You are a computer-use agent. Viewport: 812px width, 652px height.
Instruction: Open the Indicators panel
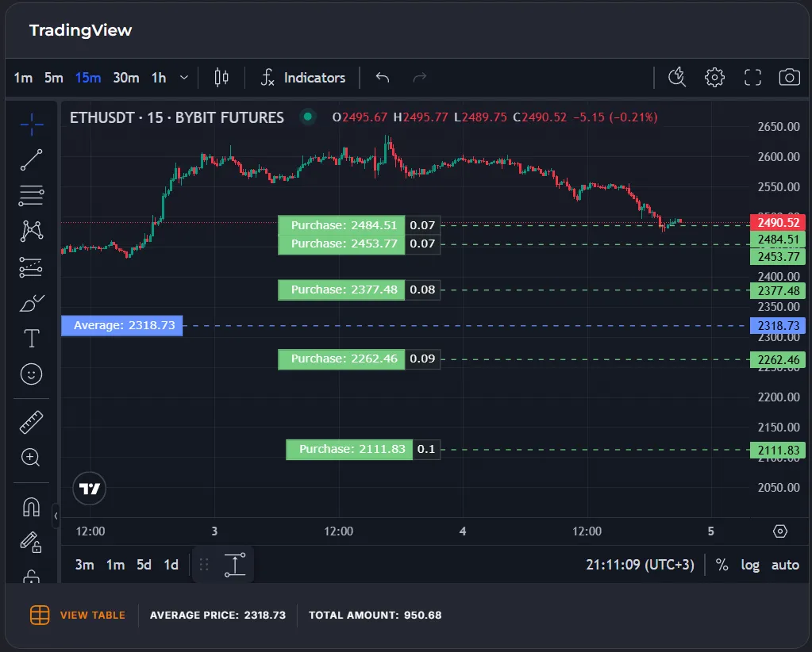(303, 77)
